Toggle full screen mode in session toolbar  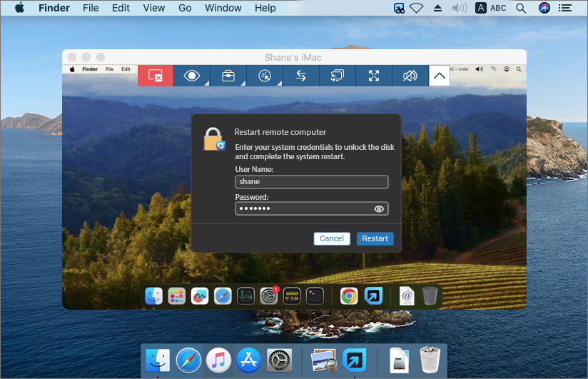pyautogui.click(x=374, y=76)
